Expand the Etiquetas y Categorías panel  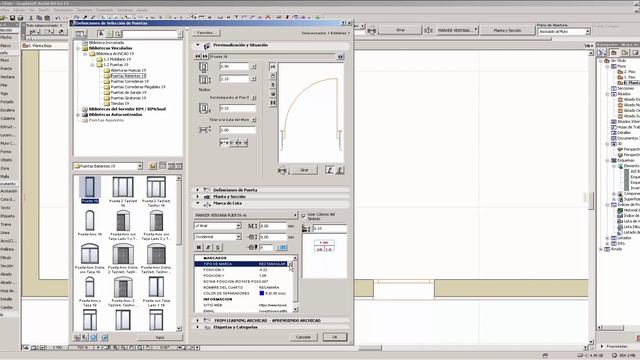(198, 327)
